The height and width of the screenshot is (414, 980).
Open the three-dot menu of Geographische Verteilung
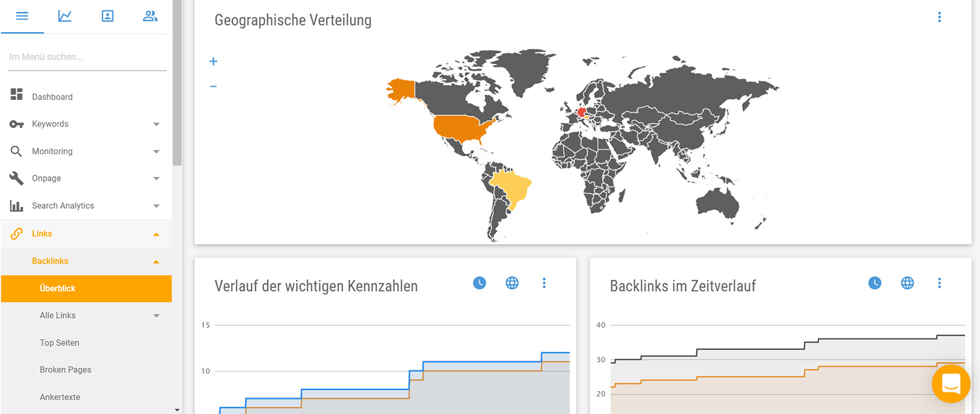point(939,17)
